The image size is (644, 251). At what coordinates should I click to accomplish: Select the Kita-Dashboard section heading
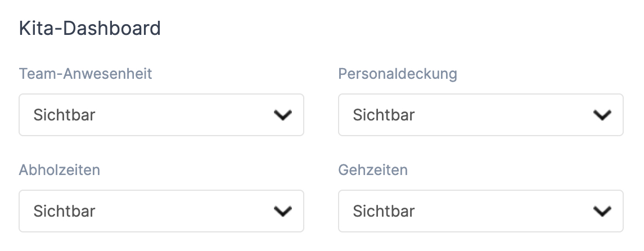90,28
